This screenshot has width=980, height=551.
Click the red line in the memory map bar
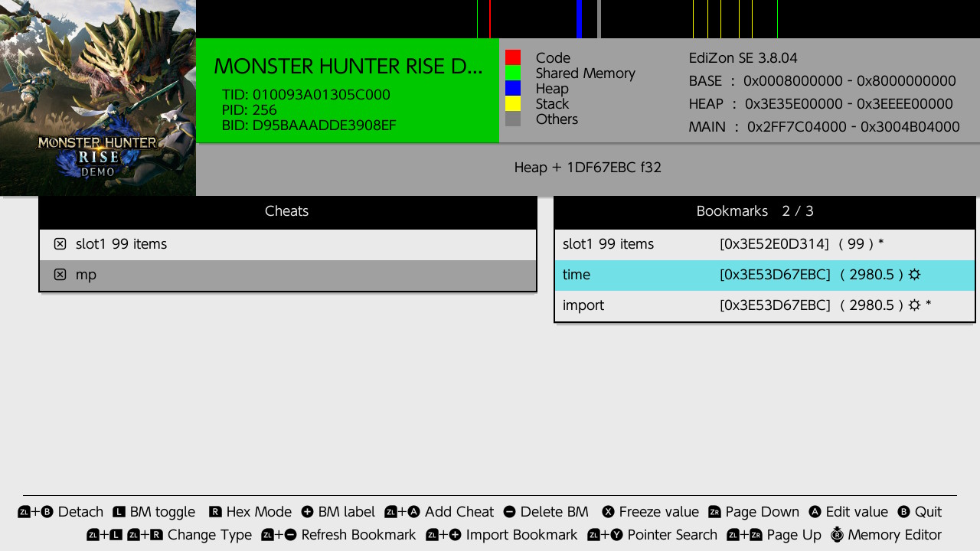[x=490, y=19]
